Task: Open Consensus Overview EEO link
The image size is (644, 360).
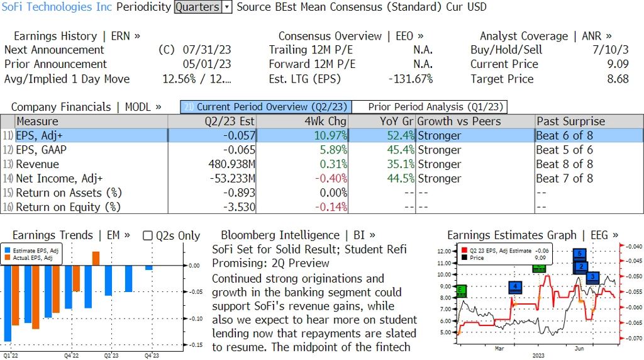Action: [351, 36]
